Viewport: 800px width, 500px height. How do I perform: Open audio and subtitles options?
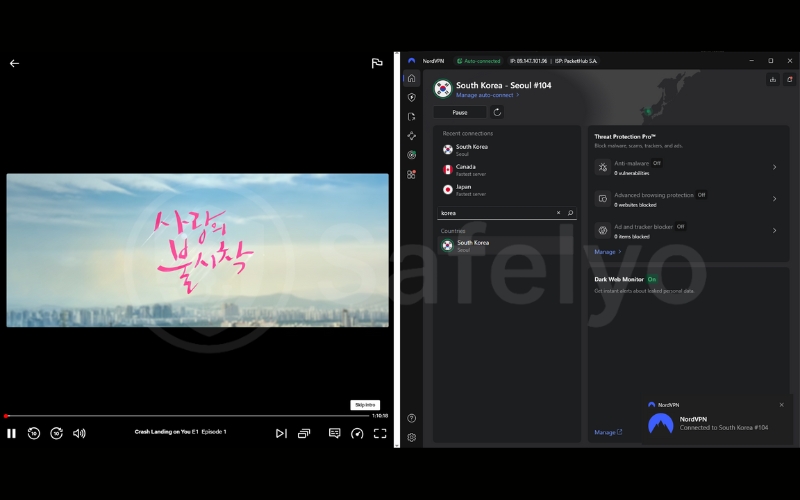(335, 433)
